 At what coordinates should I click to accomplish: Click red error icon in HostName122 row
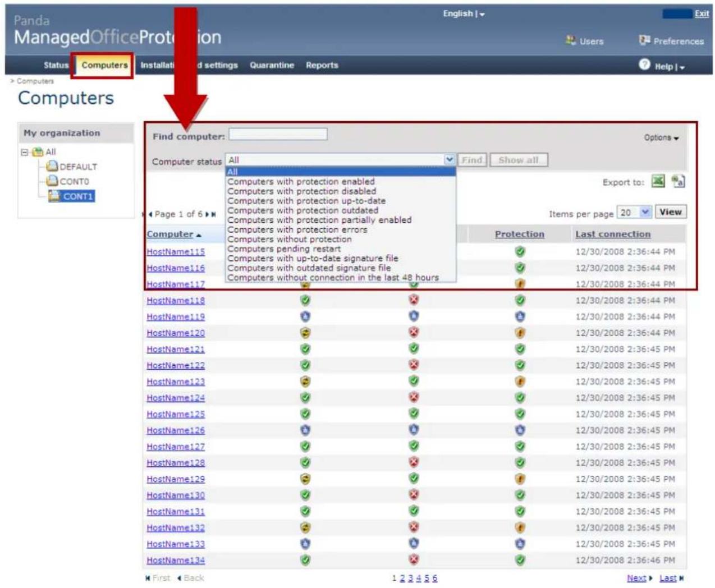tap(414, 365)
